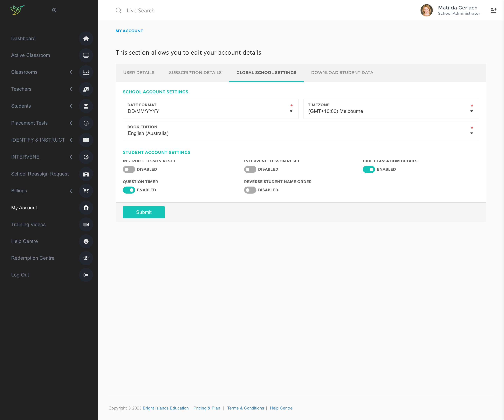Image resolution: width=504 pixels, height=420 pixels.
Task: Click the Dashboard home icon
Action: coord(86,39)
